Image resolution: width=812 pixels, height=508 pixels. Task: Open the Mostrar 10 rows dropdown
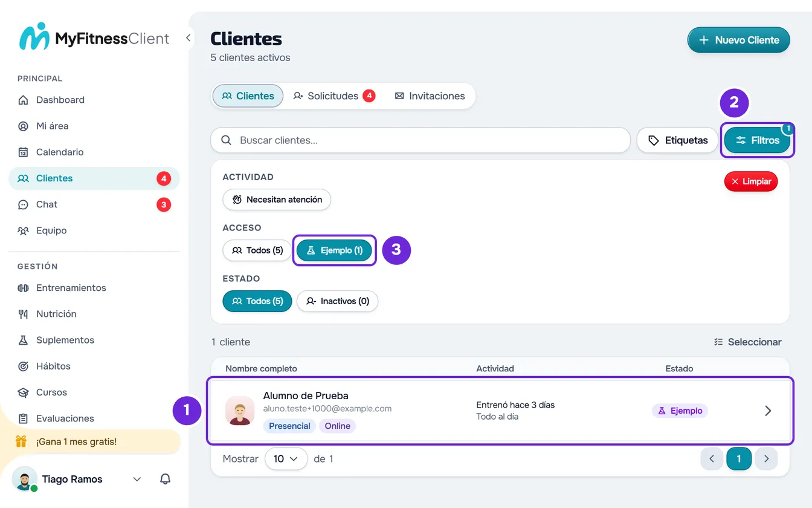coord(286,459)
